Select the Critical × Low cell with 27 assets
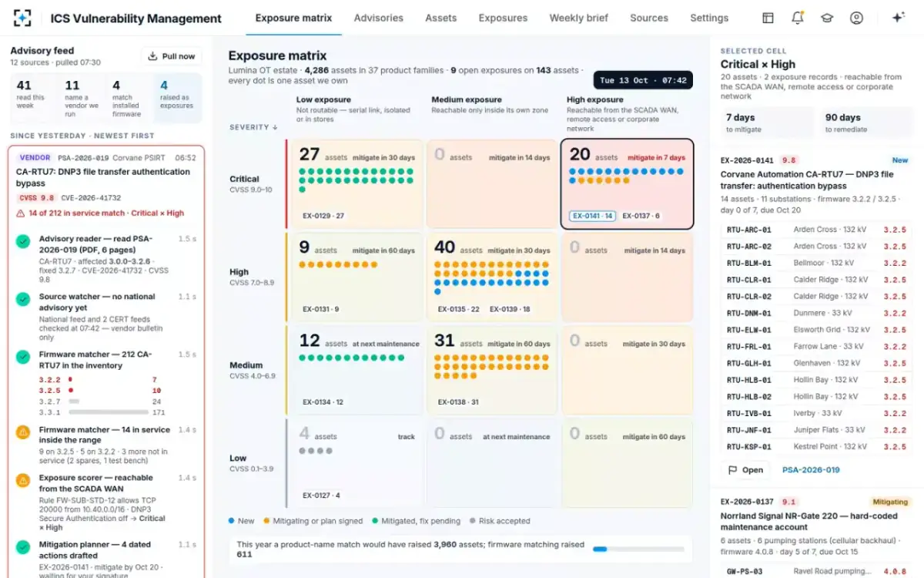924x578 pixels. coord(357,184)
